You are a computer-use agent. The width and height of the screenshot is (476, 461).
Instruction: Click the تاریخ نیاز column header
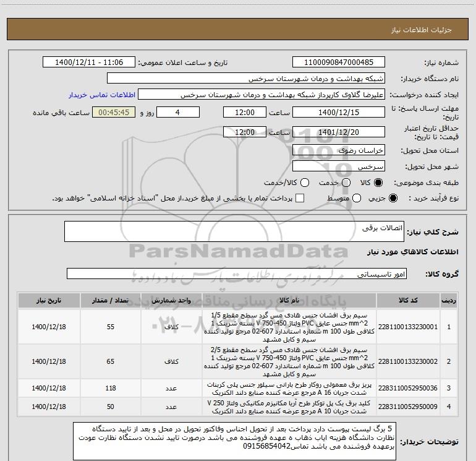[x=49, y=300]
